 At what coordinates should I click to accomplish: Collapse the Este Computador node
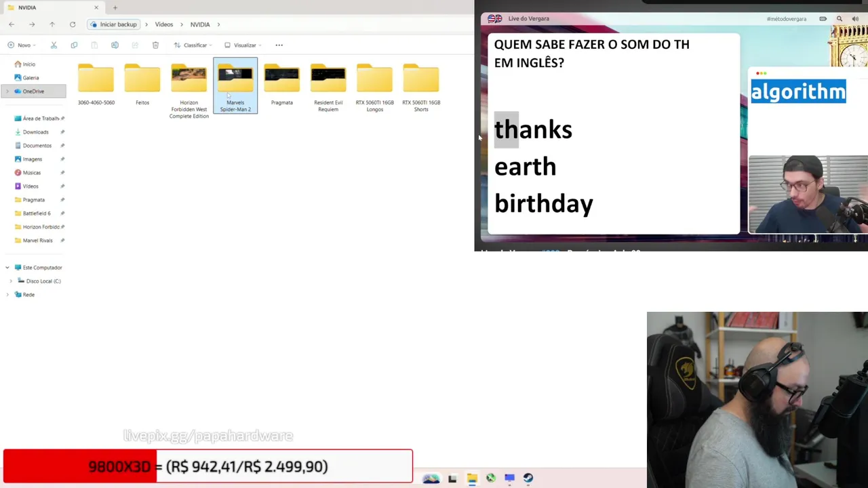point(7,268)
